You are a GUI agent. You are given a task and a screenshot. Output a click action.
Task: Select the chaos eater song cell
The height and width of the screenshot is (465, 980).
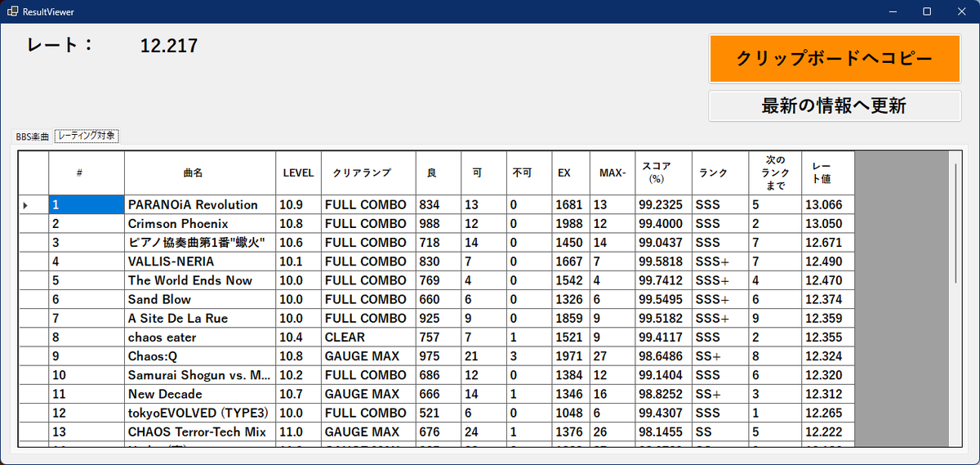(x=200, y=337)
